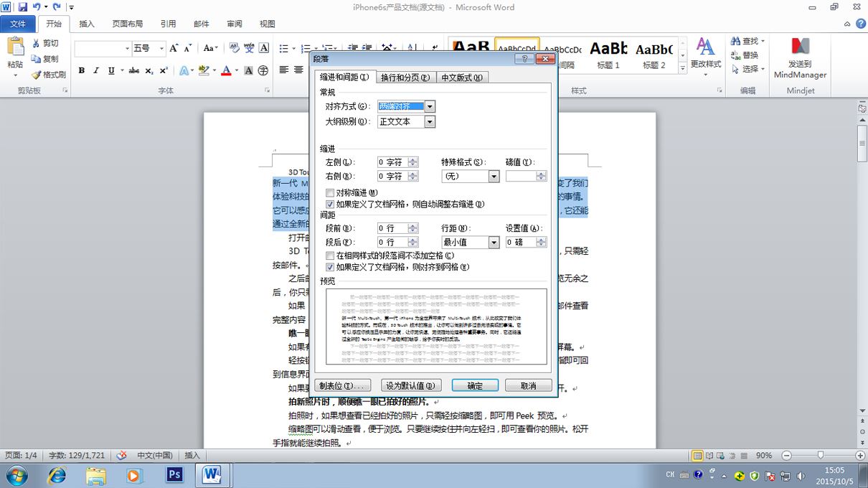Click the Send to MindManager icon
Screen dimensions: 868x488
[801, 47]
